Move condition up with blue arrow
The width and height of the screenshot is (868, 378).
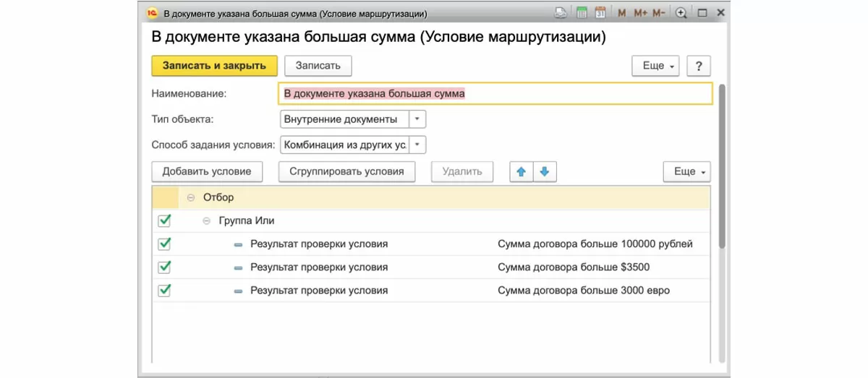coord(521,171)
